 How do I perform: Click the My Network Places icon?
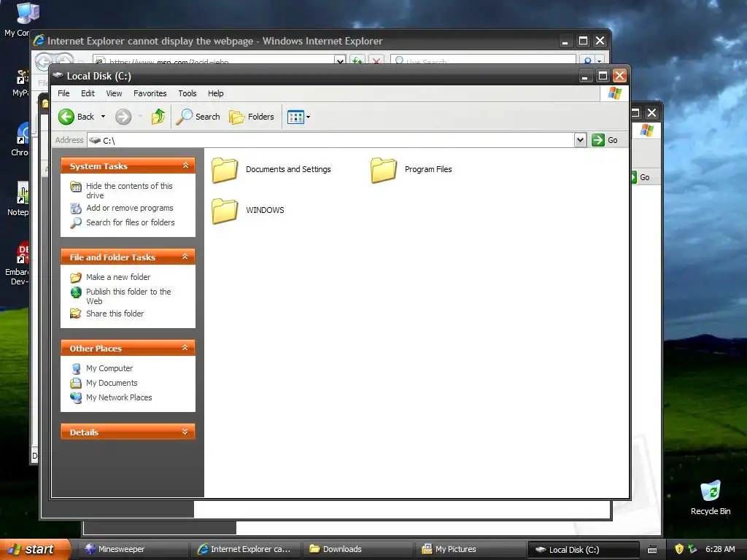tap(76, 397)
